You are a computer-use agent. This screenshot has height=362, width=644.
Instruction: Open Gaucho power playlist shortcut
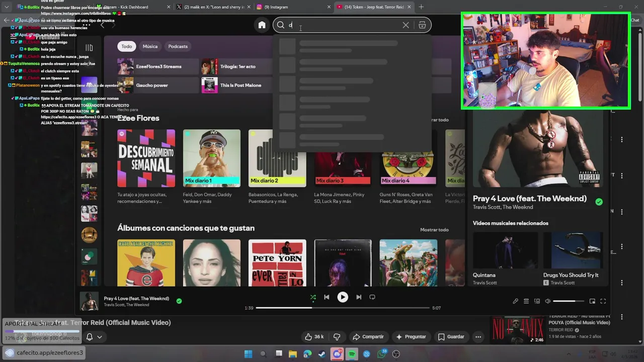click(158, 85)
